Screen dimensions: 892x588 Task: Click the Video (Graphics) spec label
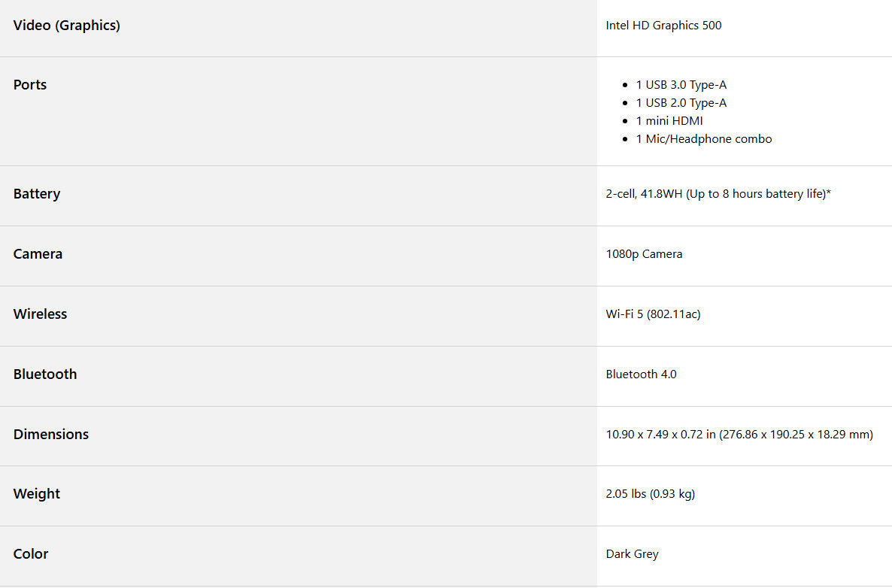(x=66, y=26)
